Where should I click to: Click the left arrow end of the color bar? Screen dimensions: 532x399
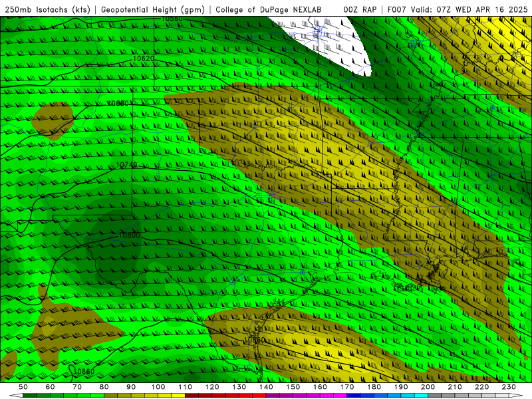pyautogui.click(x=16, y=396)
